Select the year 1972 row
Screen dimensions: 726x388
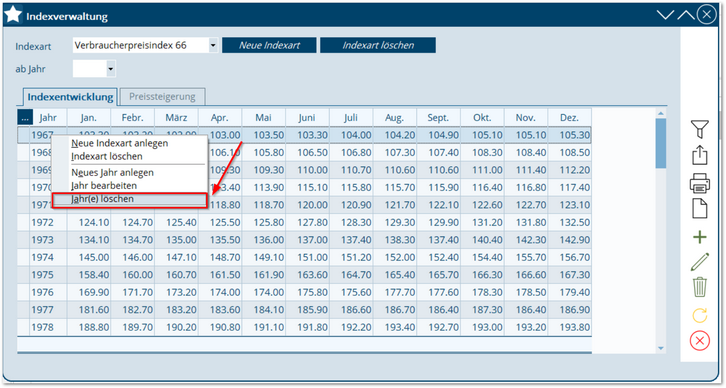(x=304, y=222)
